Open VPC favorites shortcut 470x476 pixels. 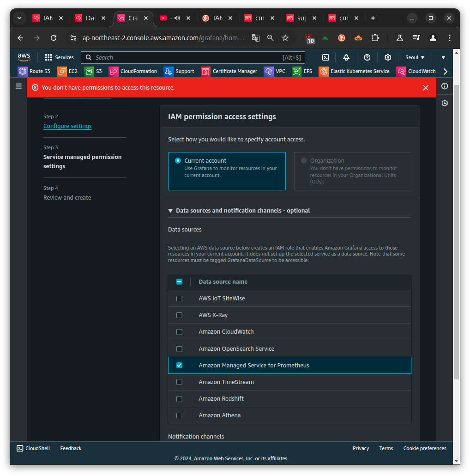pos(275,71)
